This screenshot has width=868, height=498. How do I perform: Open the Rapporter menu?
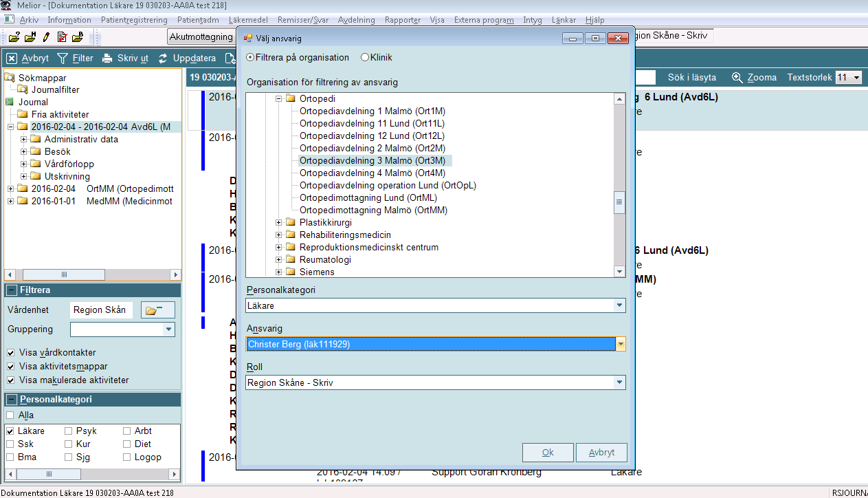(403, 20)
